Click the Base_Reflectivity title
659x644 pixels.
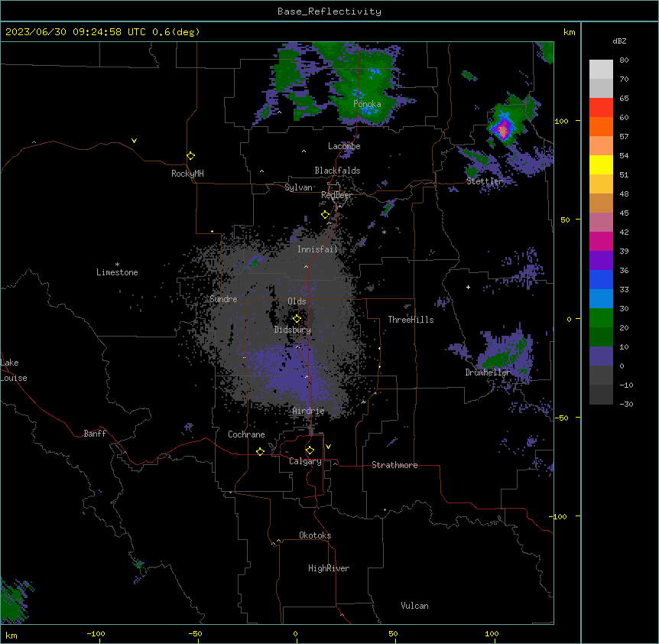[329, 11]
